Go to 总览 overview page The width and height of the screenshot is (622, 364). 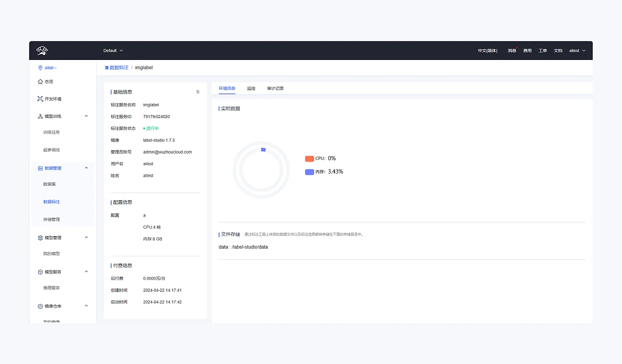(49, 82)
